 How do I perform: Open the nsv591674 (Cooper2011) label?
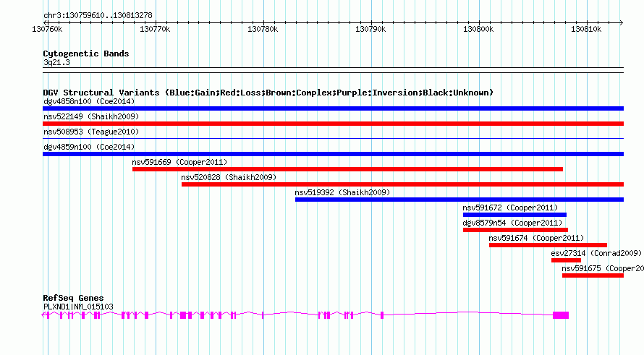point(536,238)
